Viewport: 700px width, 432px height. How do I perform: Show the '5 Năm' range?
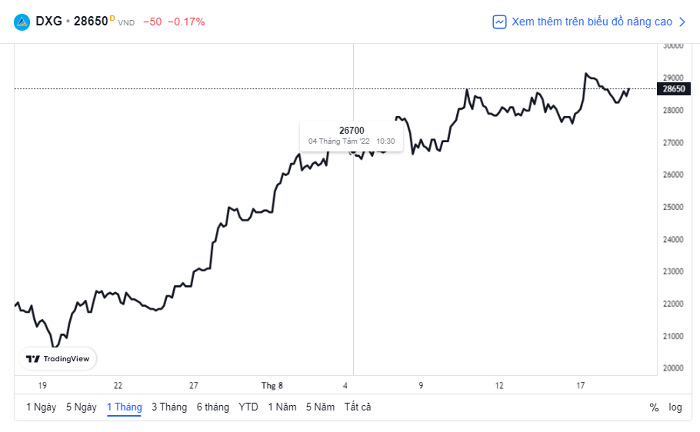(x=320, y=407)
